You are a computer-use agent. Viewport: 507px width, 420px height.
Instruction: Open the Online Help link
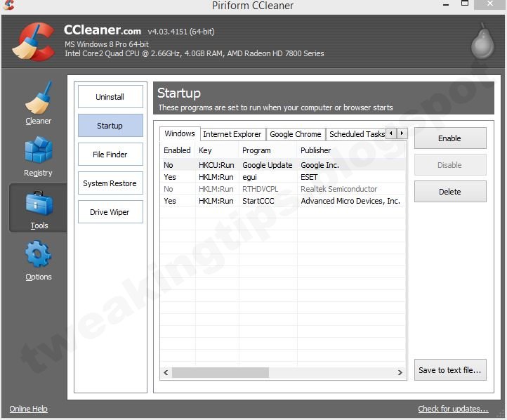tap(29, 409)
